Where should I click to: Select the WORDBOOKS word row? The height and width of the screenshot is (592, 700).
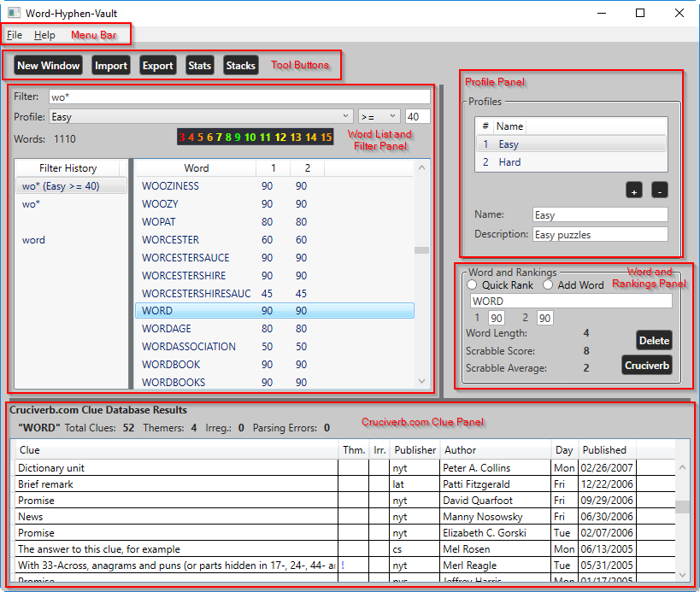pos(274,383)
